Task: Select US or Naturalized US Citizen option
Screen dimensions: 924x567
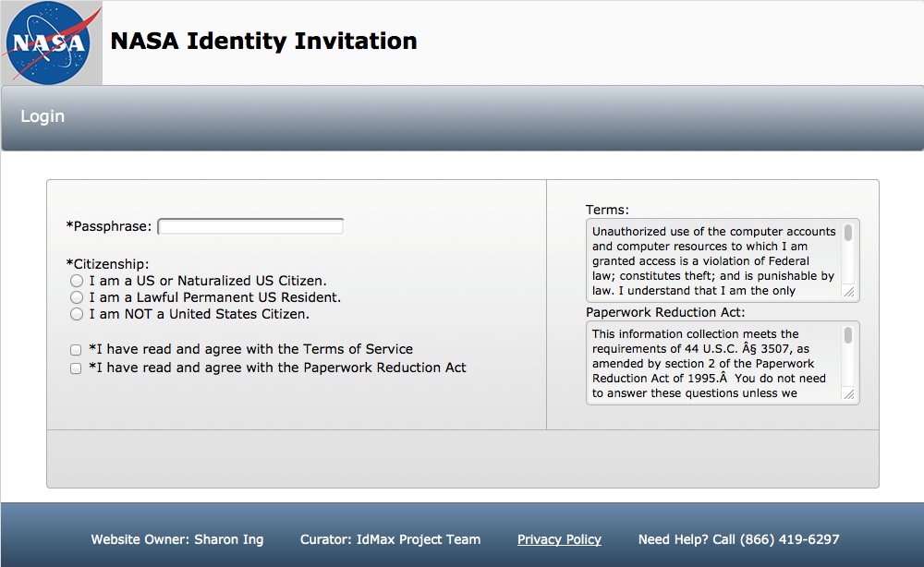Action: point(77,281)
